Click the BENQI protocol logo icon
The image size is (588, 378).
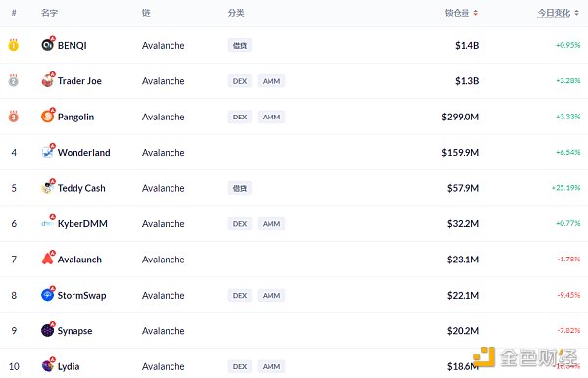coord(48,45)
